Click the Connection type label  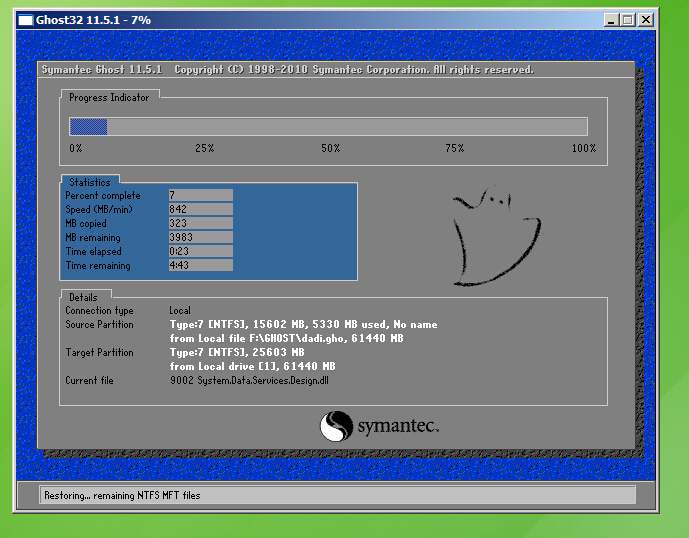[99, 311]
